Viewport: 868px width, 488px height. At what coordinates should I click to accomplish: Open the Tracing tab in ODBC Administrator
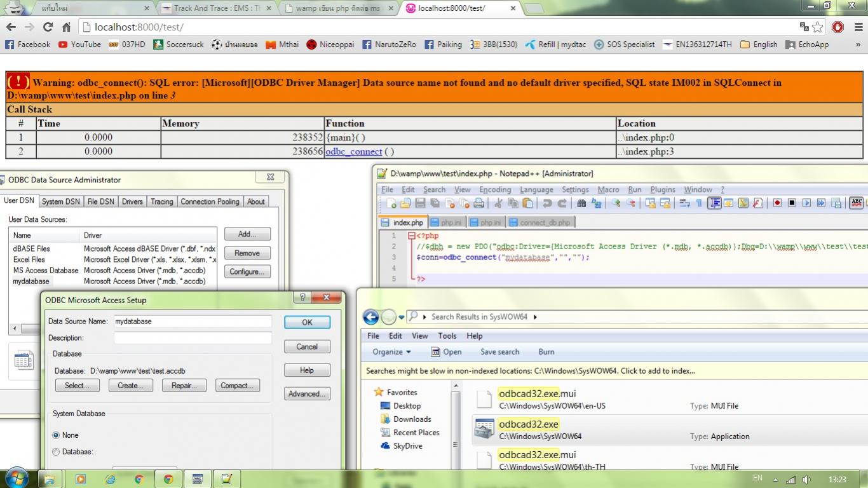(161, 201)
